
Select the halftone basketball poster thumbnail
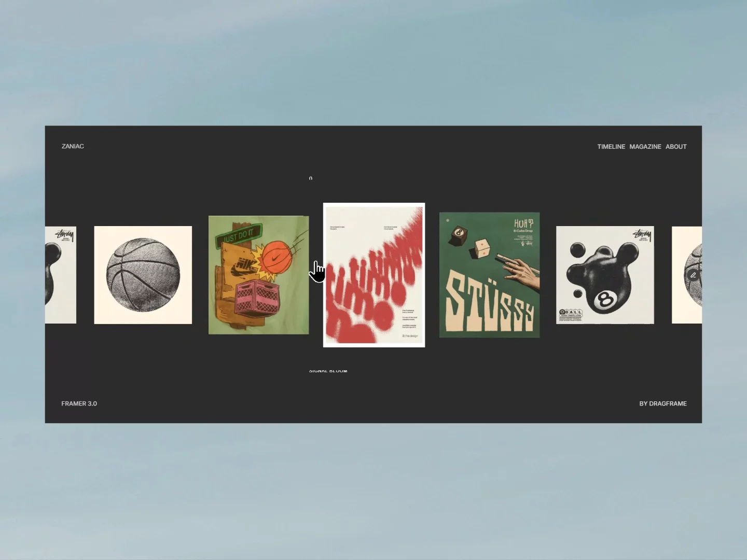143,275
